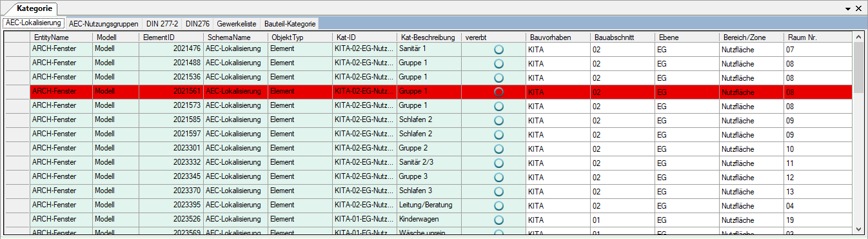The image size is (868, 239).
Task: Switch to AEC-Nutzungsgruppen tab
Action: click(103, 23)
